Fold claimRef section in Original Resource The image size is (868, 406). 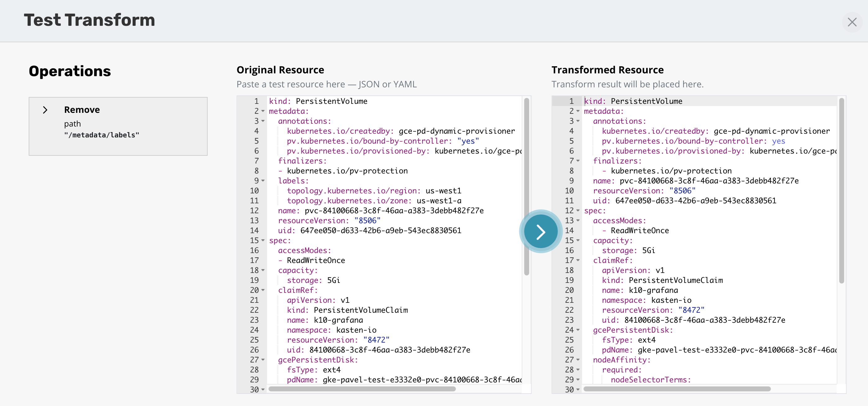263,290
